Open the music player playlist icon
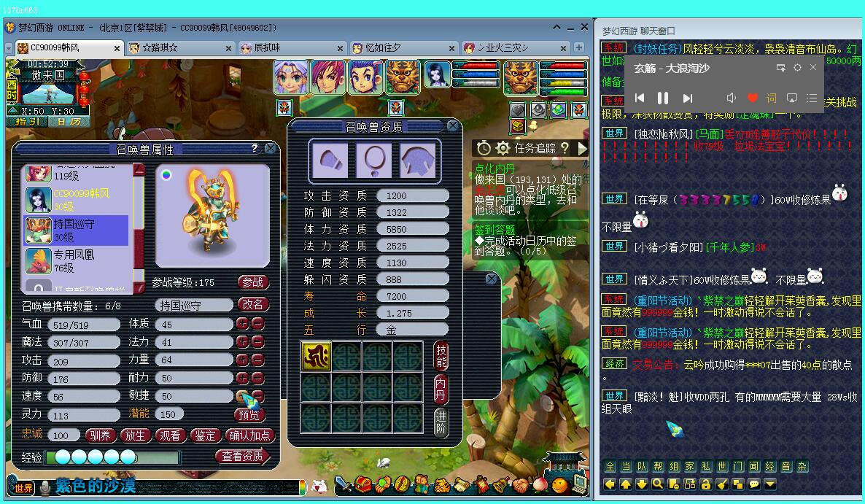This screenshot has width=865, height=504. (812, 98)
